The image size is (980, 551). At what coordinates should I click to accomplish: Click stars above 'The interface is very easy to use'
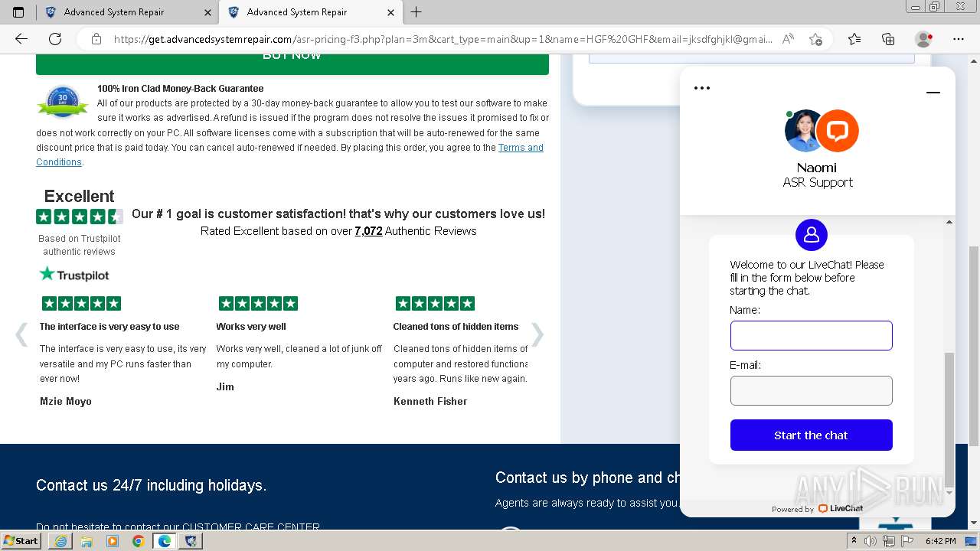[x=81, y=303]
